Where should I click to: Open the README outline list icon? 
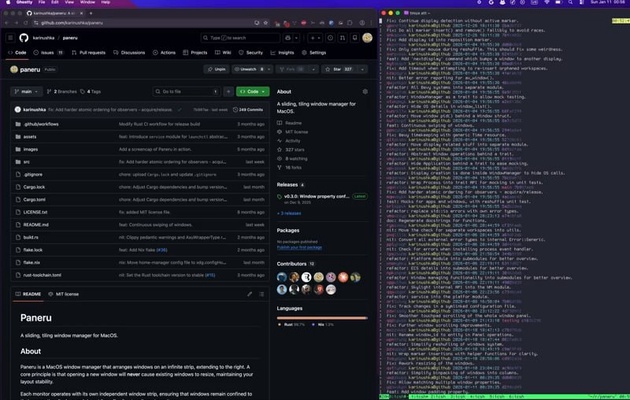tap(262, 294)
